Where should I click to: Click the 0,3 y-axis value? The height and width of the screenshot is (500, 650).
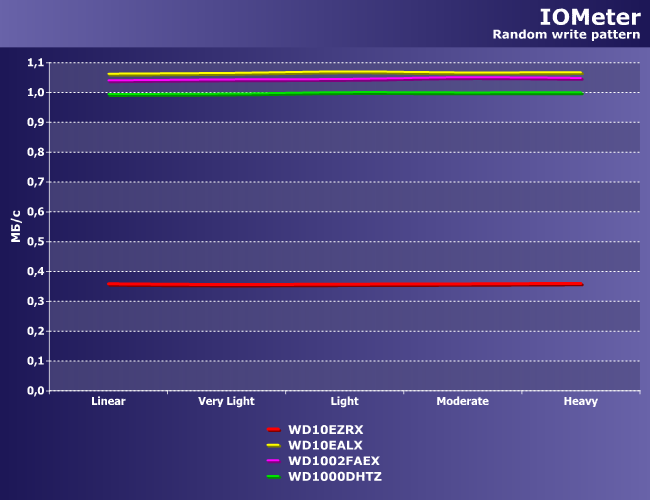tap(36, 301)
